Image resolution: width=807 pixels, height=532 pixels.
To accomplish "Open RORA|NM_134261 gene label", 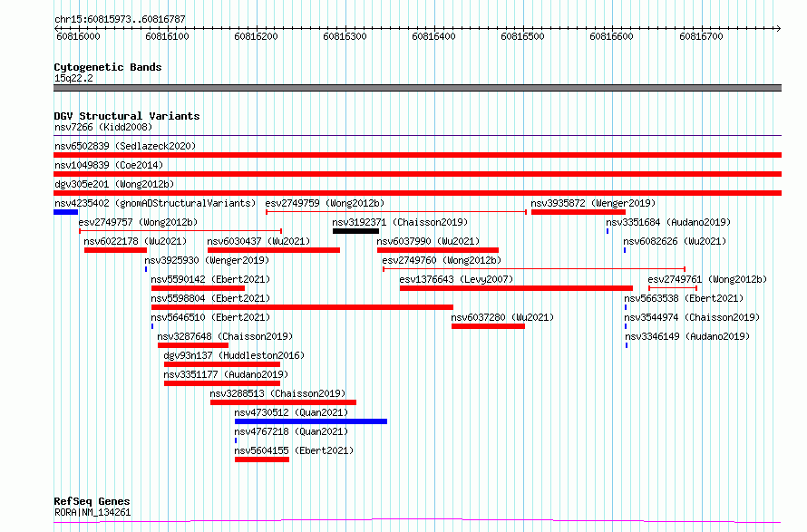I will coord(92,512).
